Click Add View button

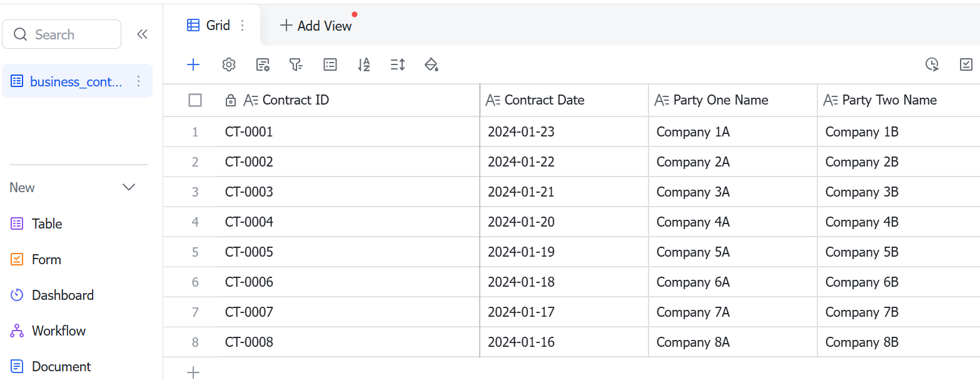click(316, 26)
